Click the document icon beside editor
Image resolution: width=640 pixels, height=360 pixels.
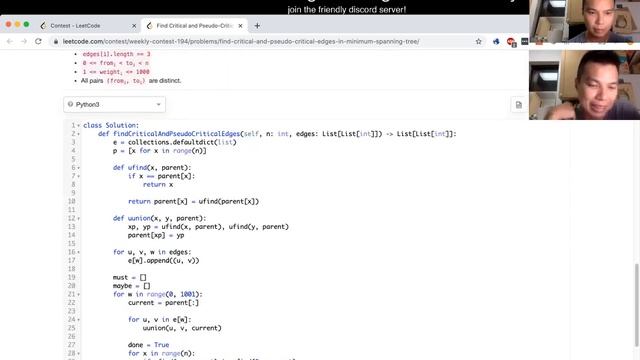(x=518, y=105)
